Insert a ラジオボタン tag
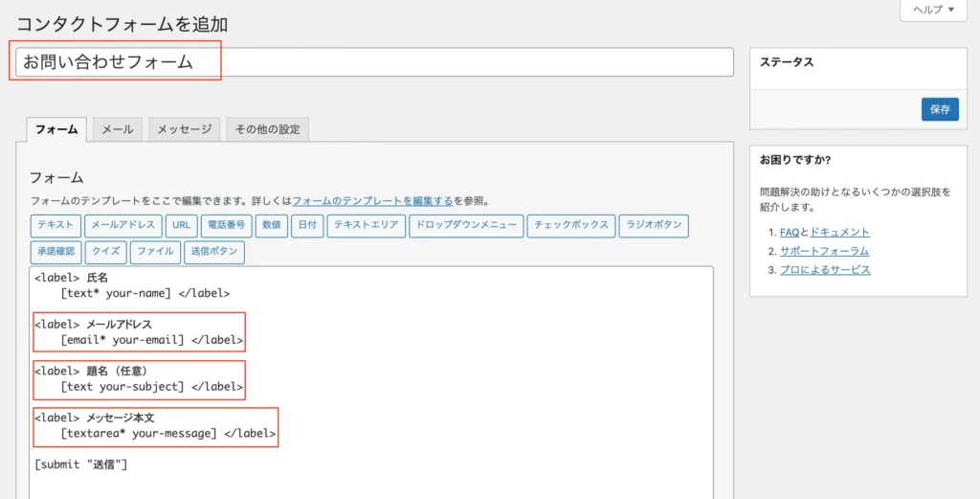980x499 pixels. click(x=654, y=226)
